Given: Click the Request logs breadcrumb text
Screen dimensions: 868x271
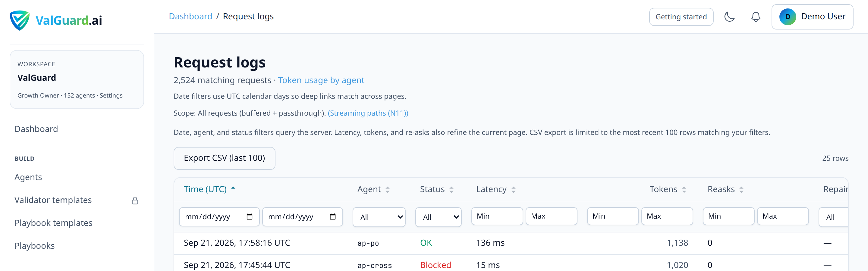Looking at the screenshot, I should click(x=248, y=16).
